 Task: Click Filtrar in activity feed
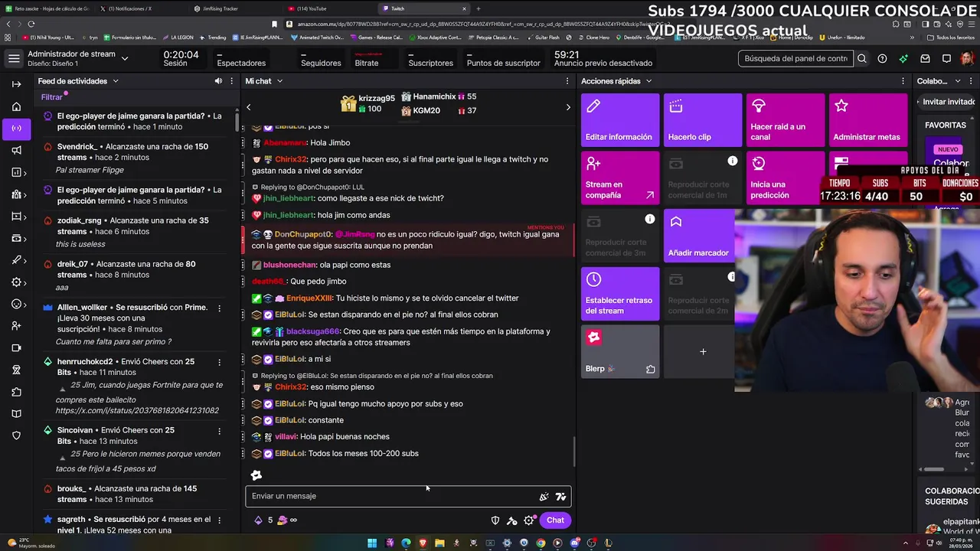tap(52, 97)
